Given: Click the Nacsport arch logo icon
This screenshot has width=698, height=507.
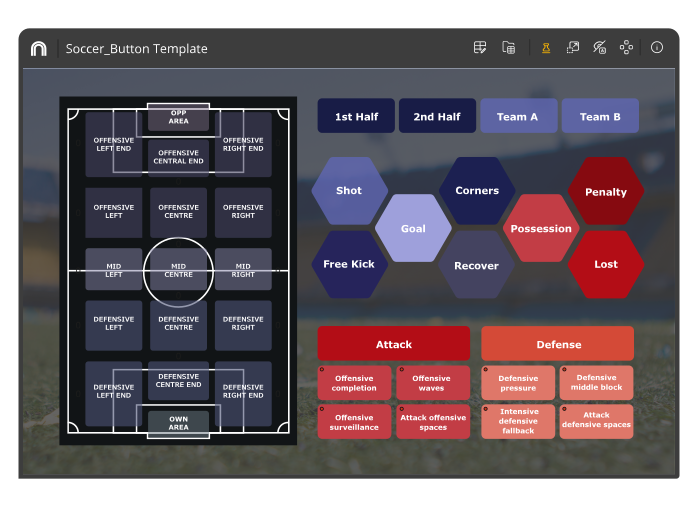Looking at the screenshot, I should [x=39, y=48].
